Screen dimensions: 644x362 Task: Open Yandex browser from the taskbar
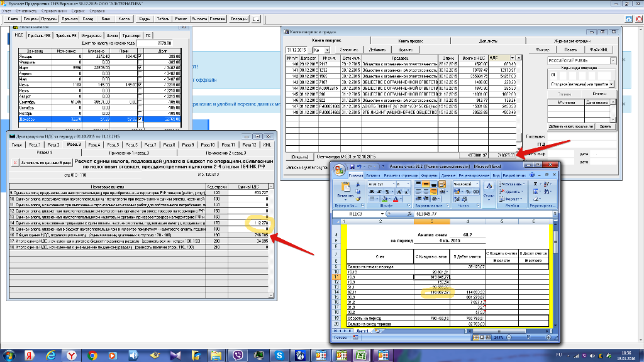tap(73, 355)
